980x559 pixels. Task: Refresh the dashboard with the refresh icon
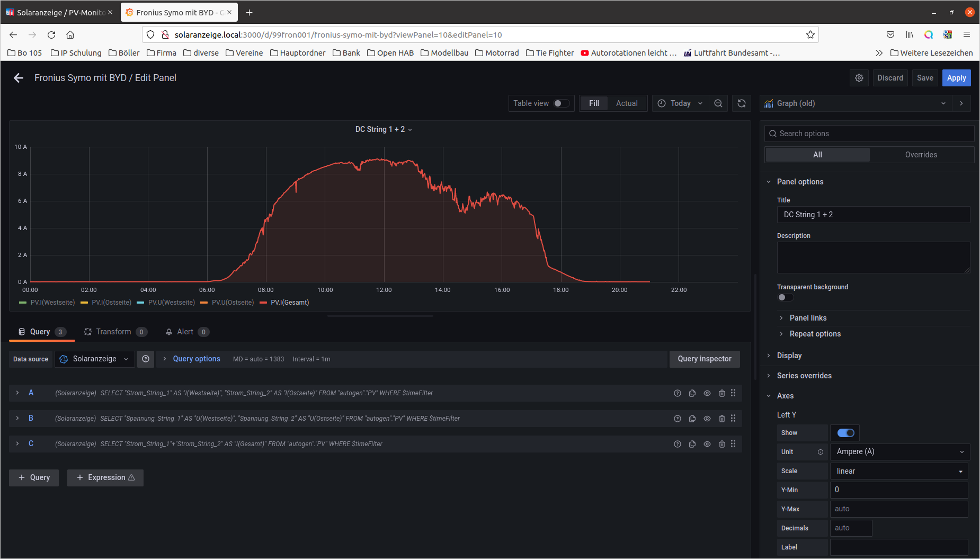(742, 103)
